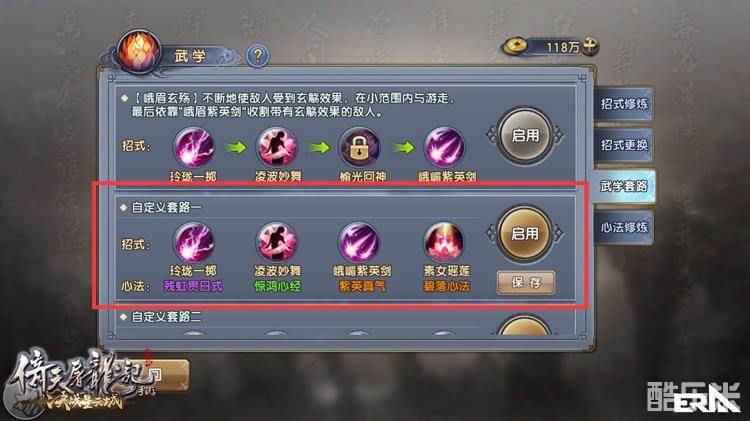Image resolution: width=750 pixels, height=421 pixels.
Task: Select the 武学套路 tab
Action: pos(624,186)
